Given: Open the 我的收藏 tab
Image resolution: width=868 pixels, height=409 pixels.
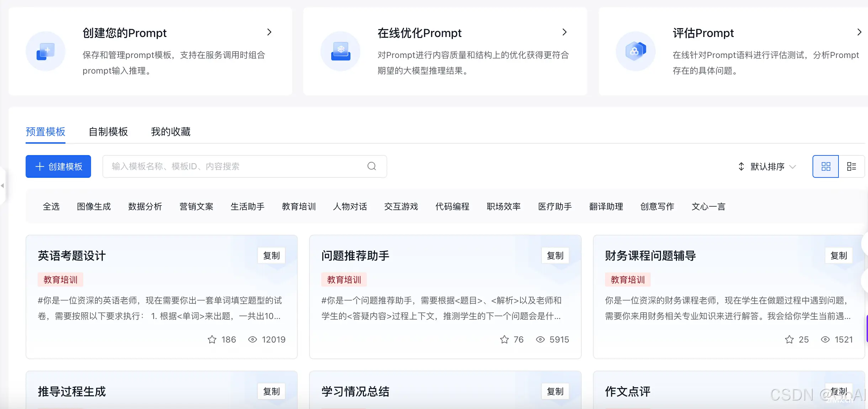Looking at the screenshot, I should click(x=171, y=132).
